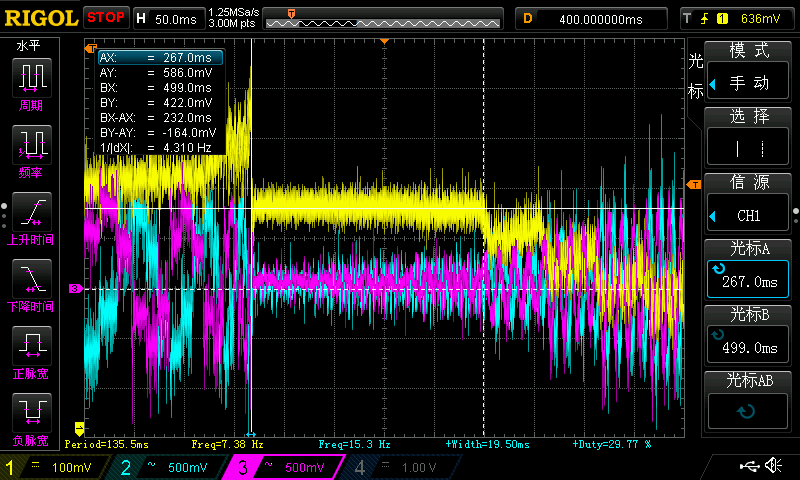
Task: Choose the 下降时间 fall time icon
Action: click(x=32, y=279)
